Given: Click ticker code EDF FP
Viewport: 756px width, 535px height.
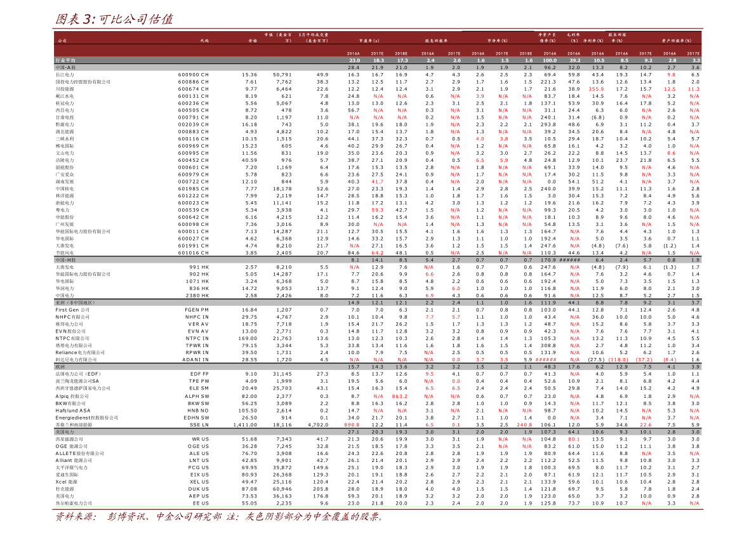Looking at the screenshot, I should point(199,374).
